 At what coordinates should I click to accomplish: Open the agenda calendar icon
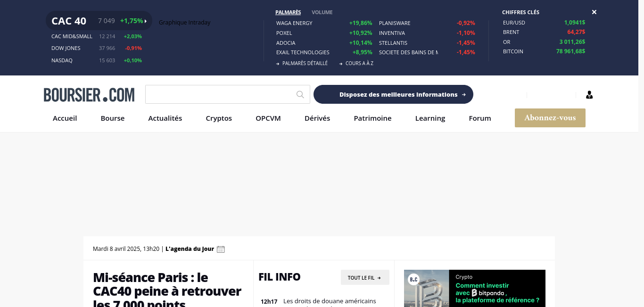coord(221,249)
